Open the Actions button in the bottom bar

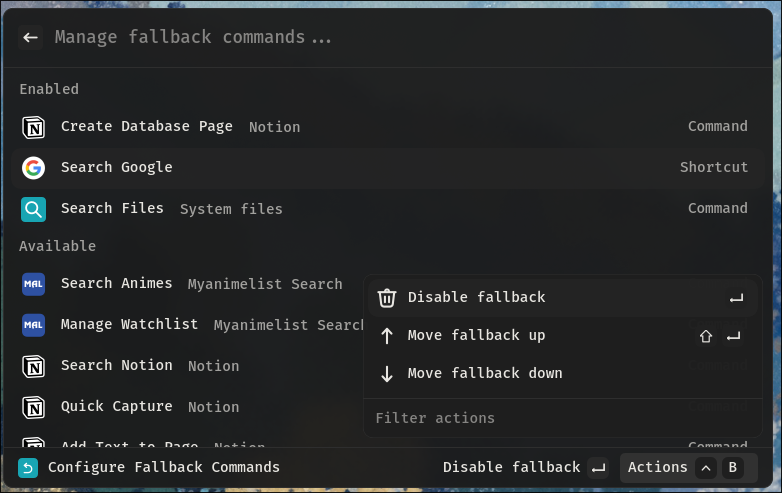688,468
